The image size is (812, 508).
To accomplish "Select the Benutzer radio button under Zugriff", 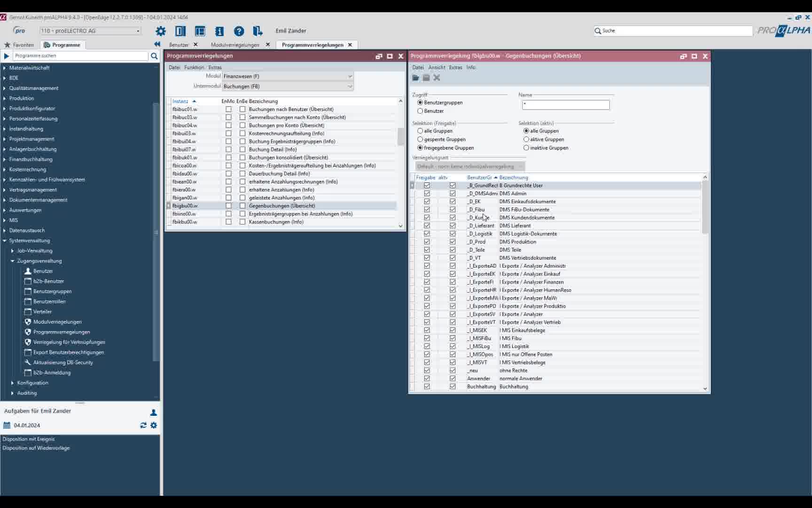I will pyautogui.click(x=420, y=111).
